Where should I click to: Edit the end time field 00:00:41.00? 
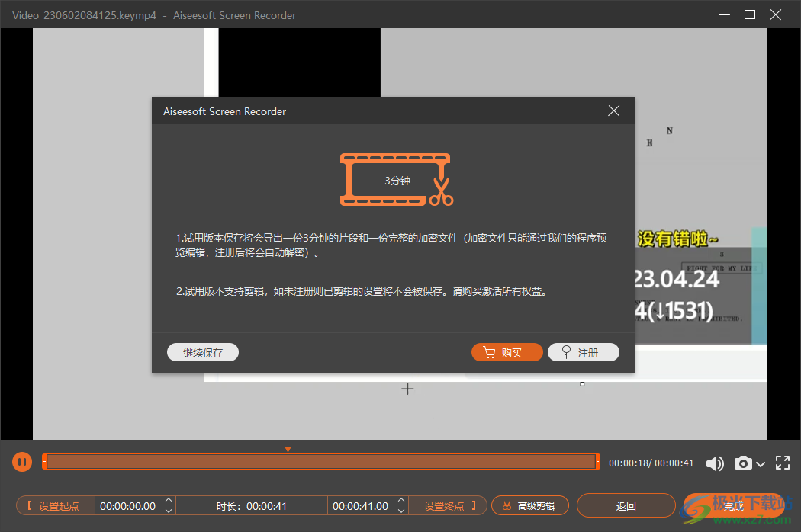(361, 506)
